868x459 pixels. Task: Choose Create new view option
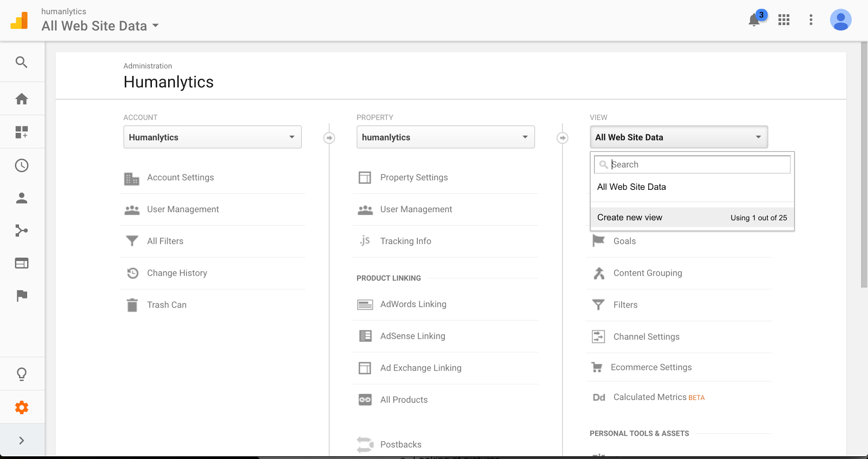pyautogui.click(x=692, y=218)
